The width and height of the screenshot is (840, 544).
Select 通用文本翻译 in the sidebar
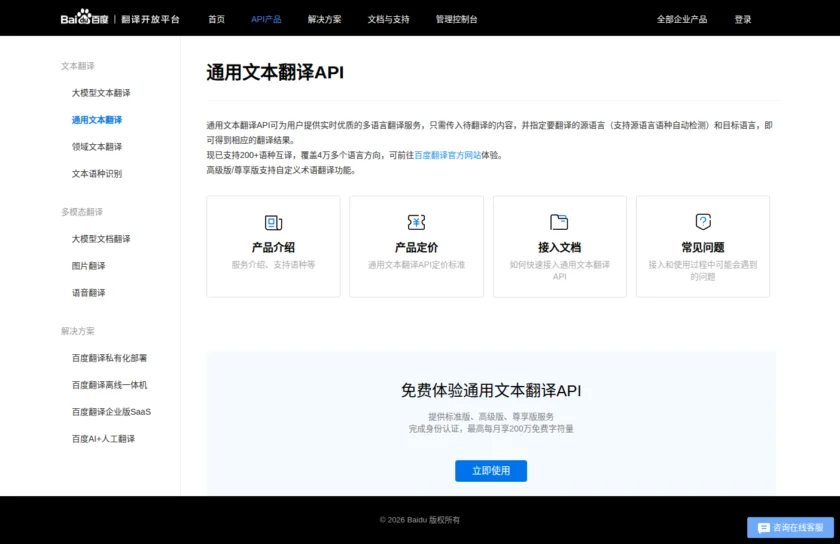click(97, 120)
